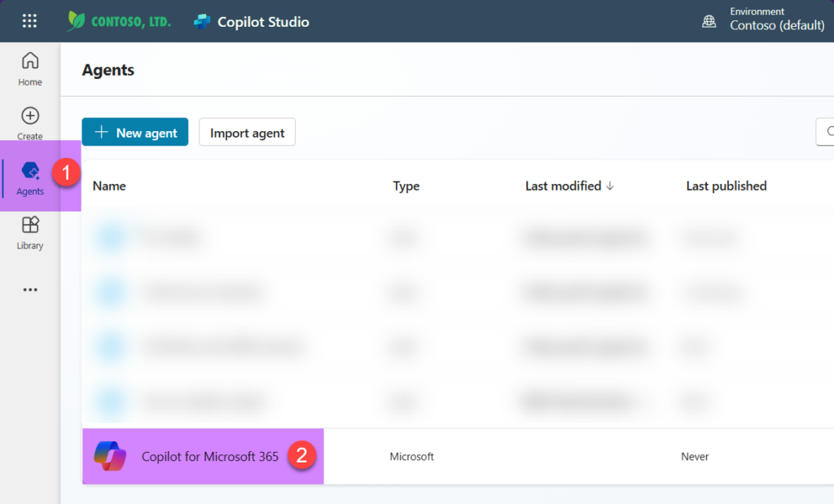Image resolution: width=834 pixels, height=504 pixels.
Task: Sort by the Name column header
Action: [109, 186]
